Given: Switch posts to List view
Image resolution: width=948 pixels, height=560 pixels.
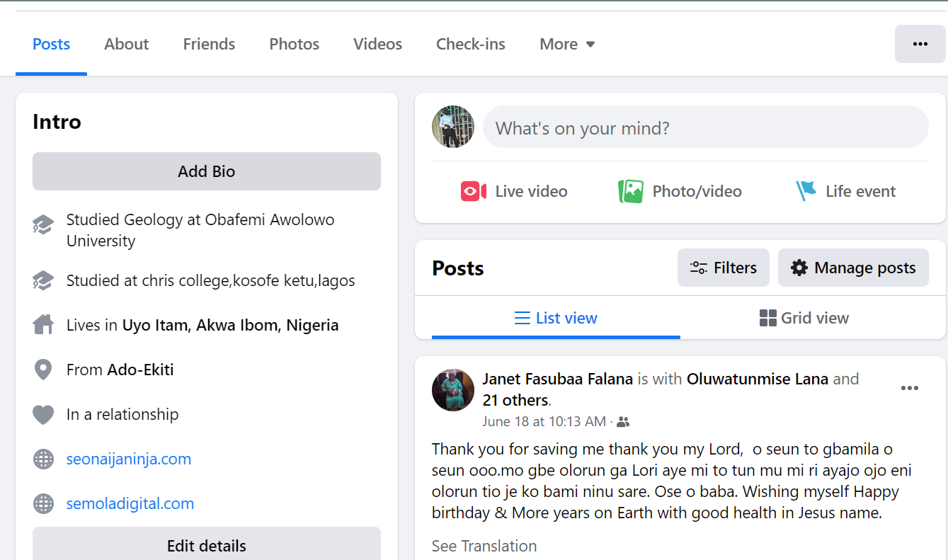Looking at the screenshot, I should (x=556, y=318).
